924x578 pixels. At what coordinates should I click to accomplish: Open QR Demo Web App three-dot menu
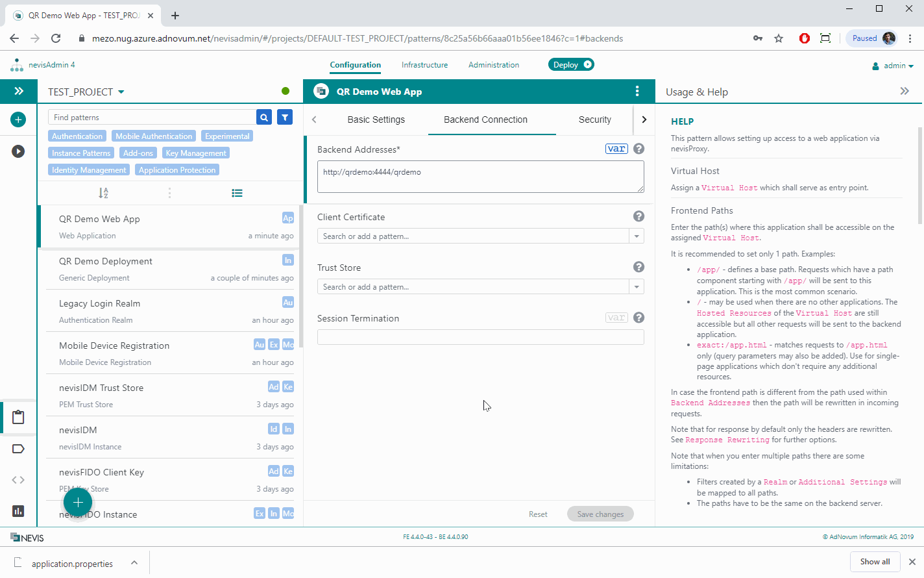point(637,91)
